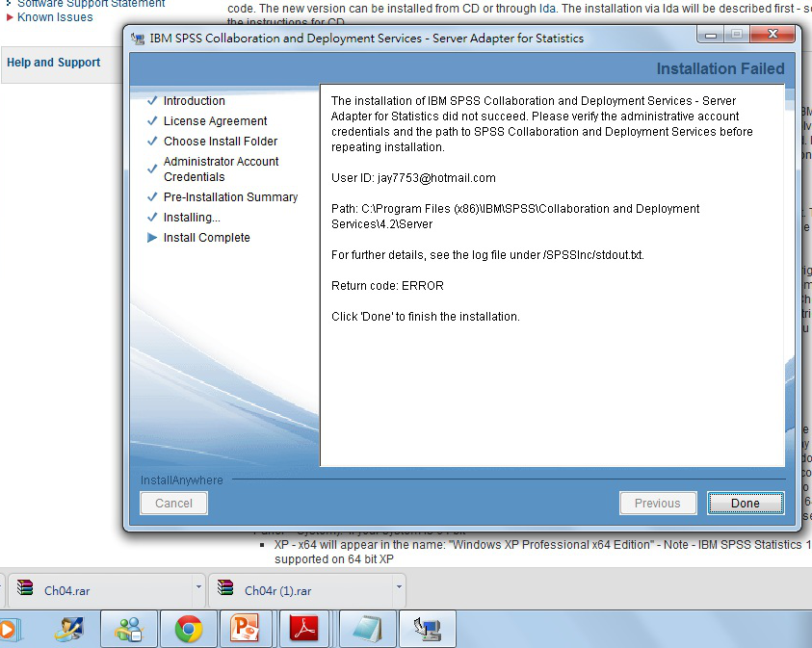Click the InstallAnywhere label
812x648 pixels.
(x=182, y=480)
